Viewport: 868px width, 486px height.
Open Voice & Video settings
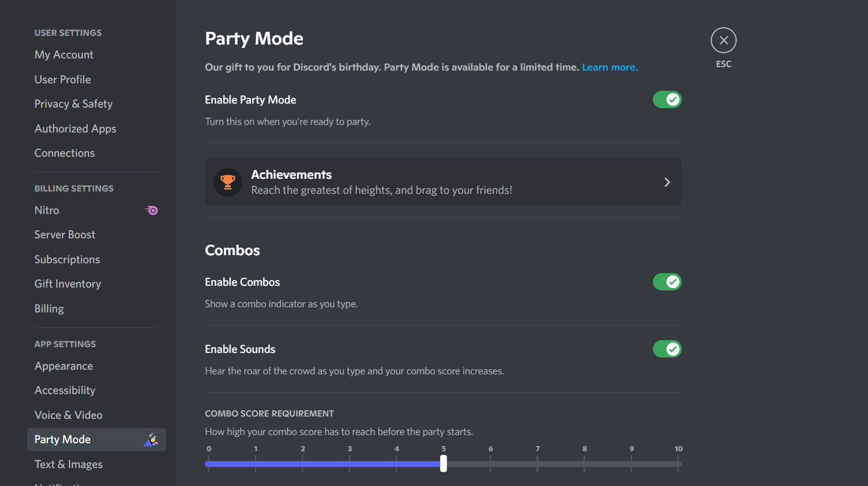[x=68, y=415]
